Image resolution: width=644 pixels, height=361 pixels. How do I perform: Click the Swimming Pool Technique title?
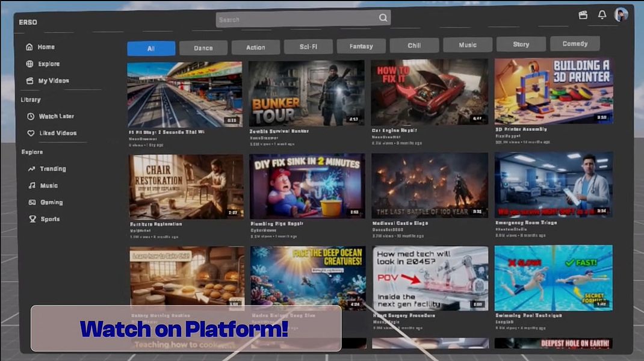point(528,315)
